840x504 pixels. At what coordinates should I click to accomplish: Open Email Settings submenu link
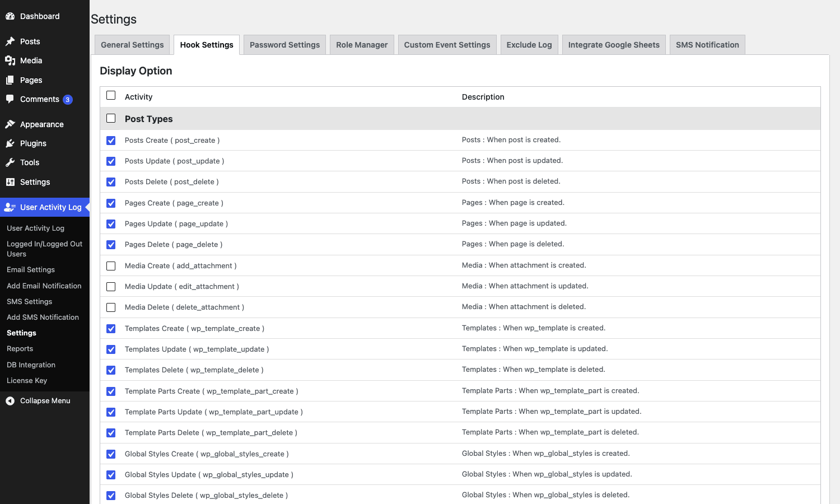pyautogui.click(x=31, y=269)
